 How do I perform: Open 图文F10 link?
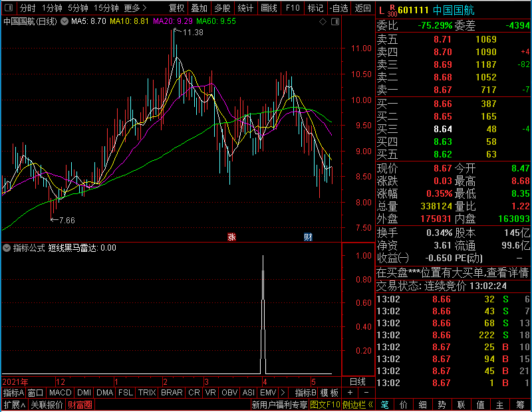click(x=325, y=405)
